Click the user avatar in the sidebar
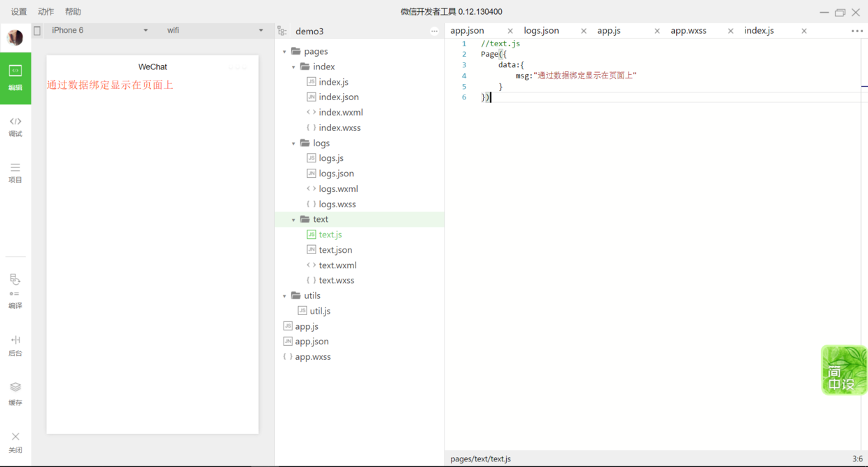Viewport: 868px width, 467px height. pos(15,37)
